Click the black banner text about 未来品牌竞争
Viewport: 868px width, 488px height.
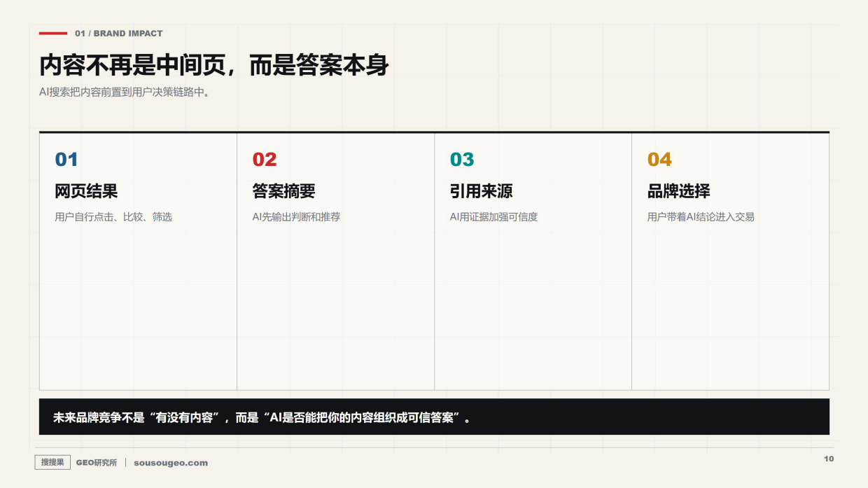(262, 418)
